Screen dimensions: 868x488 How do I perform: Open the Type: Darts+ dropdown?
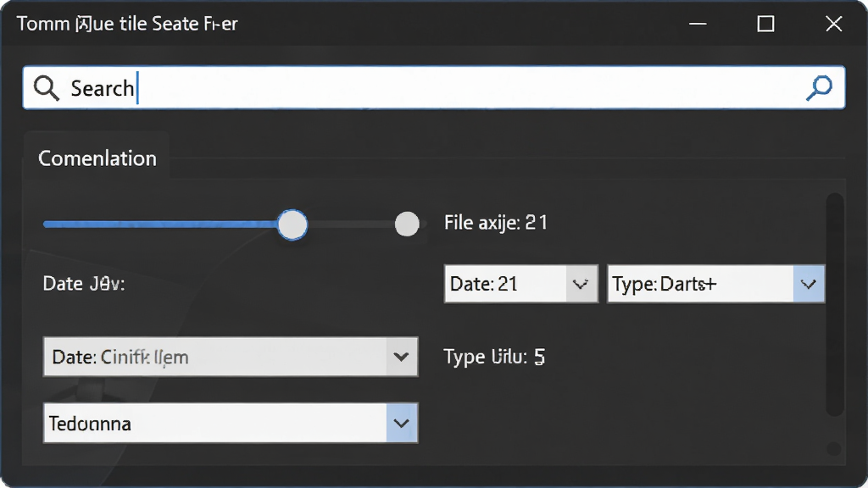pos(715,284)
